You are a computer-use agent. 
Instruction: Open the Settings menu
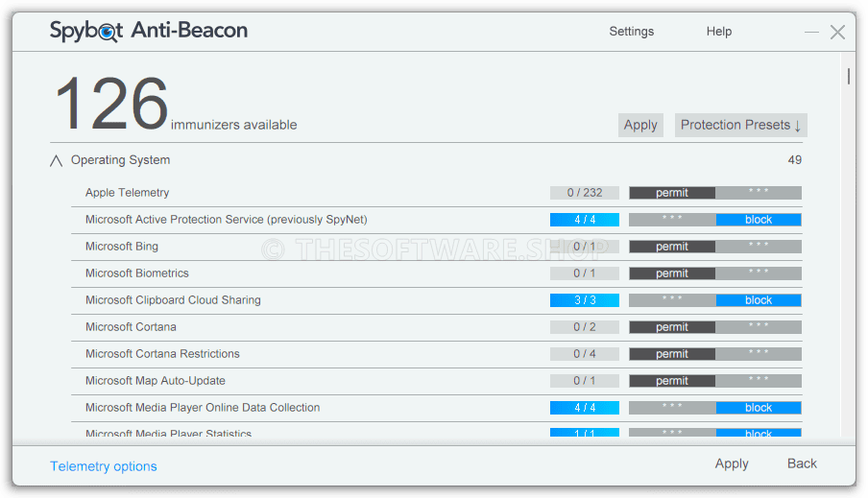tap(632, 32)
